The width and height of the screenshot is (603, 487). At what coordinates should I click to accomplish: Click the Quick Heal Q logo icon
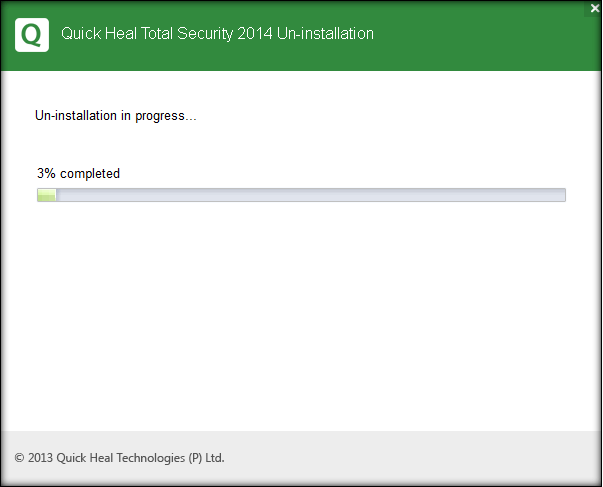pos(32,35)
